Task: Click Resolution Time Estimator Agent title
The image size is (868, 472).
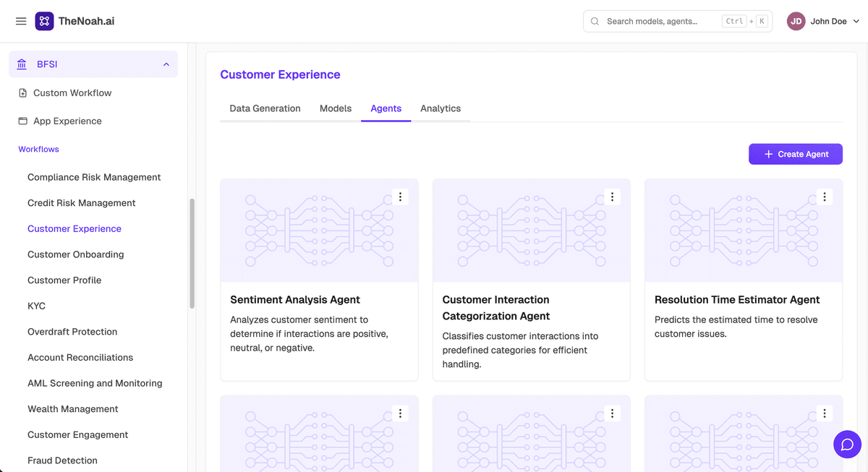Action: tap(737, 299)
